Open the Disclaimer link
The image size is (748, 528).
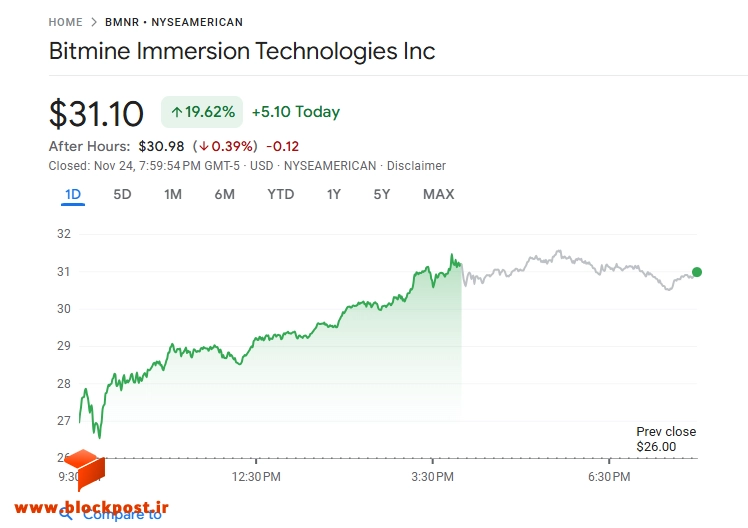click(416, 166)
